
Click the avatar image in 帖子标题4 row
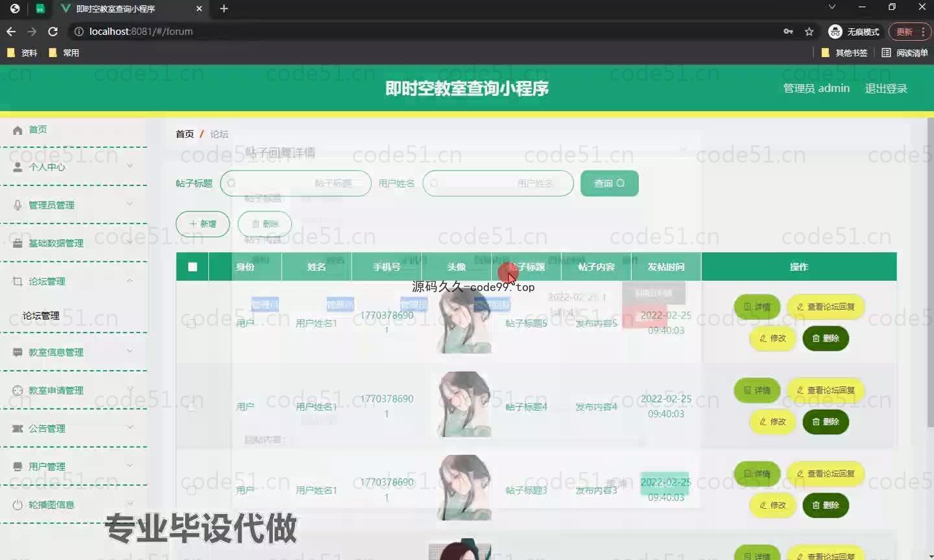[x=464, y=404]
